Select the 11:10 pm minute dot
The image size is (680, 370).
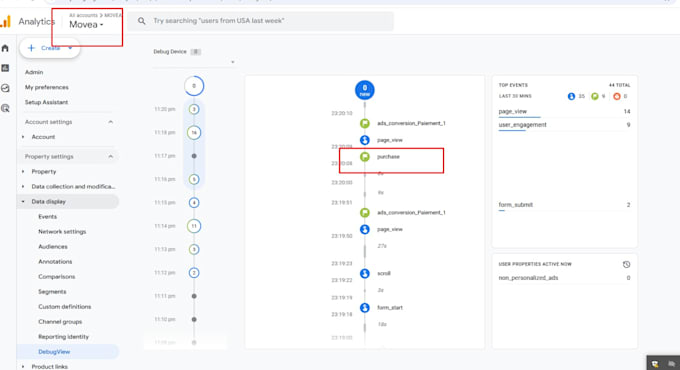(x=194, y=320)
